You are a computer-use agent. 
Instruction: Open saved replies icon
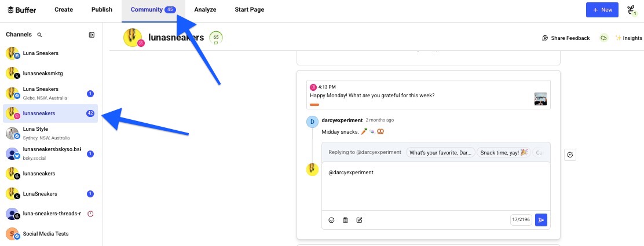345,220
